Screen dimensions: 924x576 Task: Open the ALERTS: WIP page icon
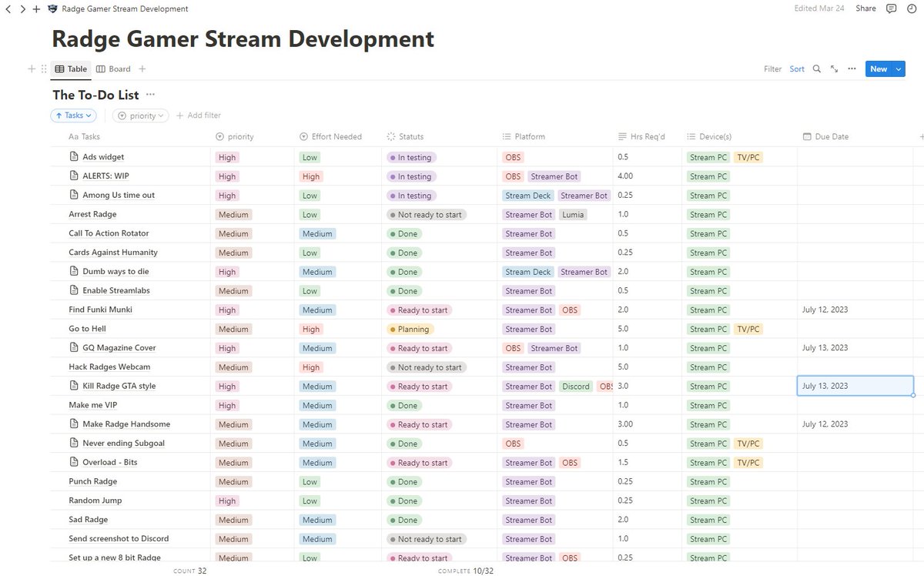(75, 176)
